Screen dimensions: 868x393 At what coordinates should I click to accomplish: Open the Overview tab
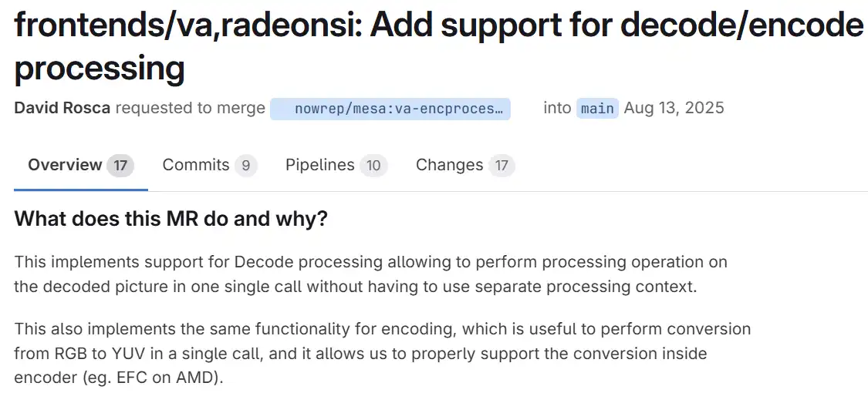coord(66,165)
